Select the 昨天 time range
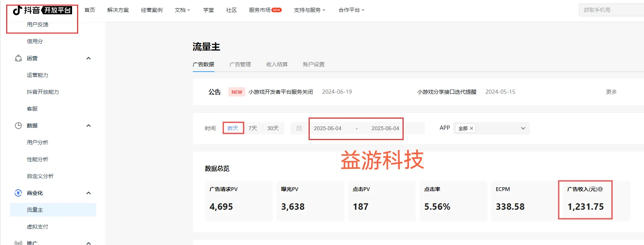The width and height of the screenshot is (644, 245). tap(233, 128)
